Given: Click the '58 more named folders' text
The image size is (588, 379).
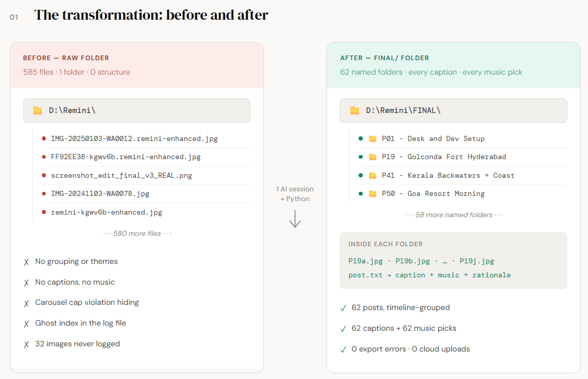Looking at the screenshot, I should pyautogui.click(x=454, y=215).
